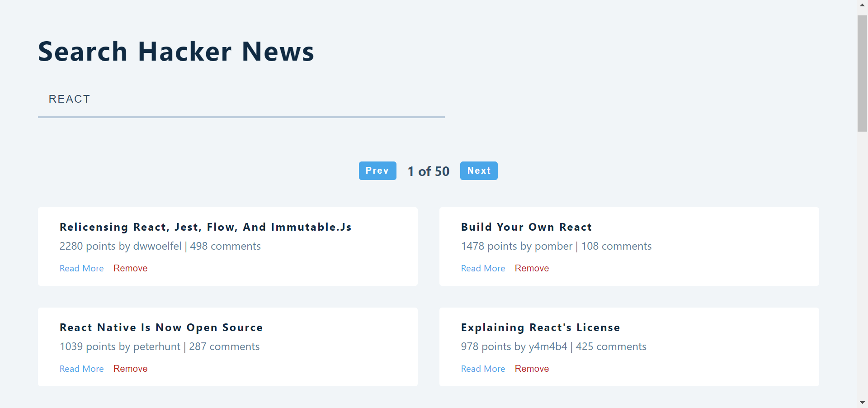
Task: Remove the React Native Is Now Open Source story
Action: tap(130, 369)
